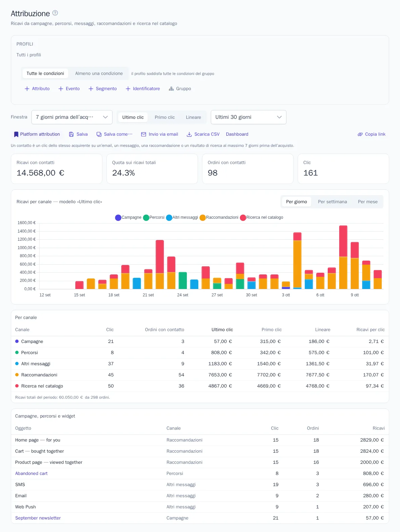Viewport: 400px width, 532px height.
Task: Expand the Ultimi 30 giorni dropdown
Action: pyautogui.click(x=249, y=117)
